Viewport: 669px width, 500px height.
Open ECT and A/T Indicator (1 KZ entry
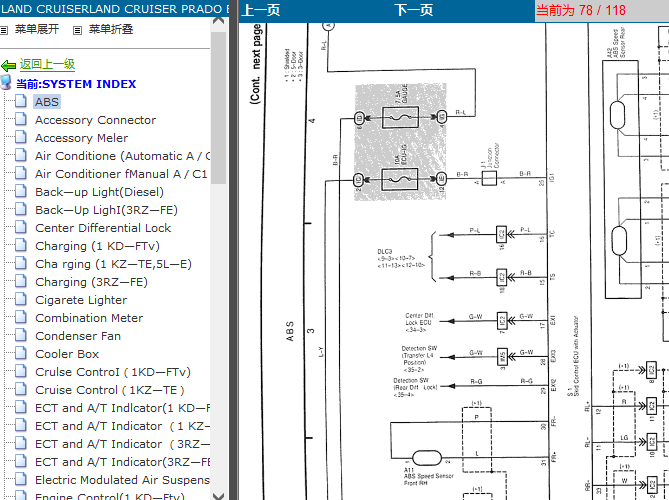click(x=122, y=426)
